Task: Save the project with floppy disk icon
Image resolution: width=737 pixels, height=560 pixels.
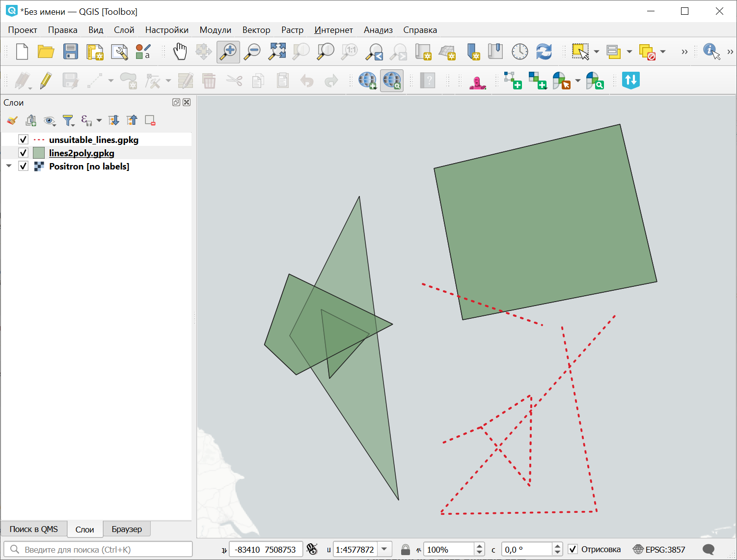Action: coord(71,52)
